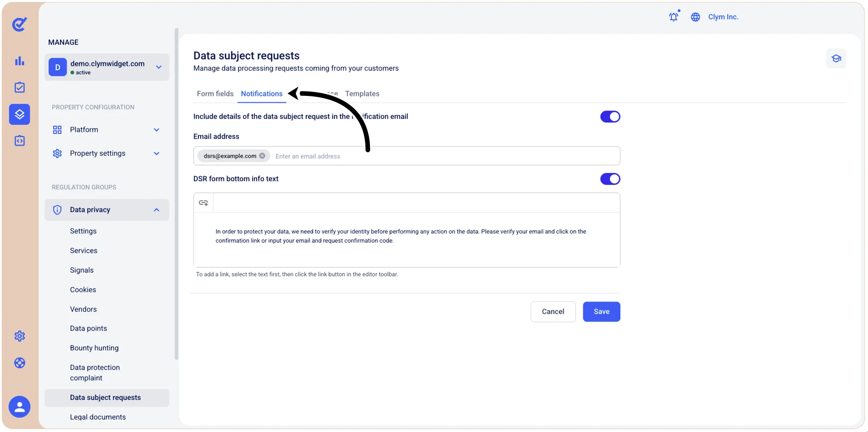
Task: Open the bar chart dashboard icon
Action: click(x=19, y=61)
